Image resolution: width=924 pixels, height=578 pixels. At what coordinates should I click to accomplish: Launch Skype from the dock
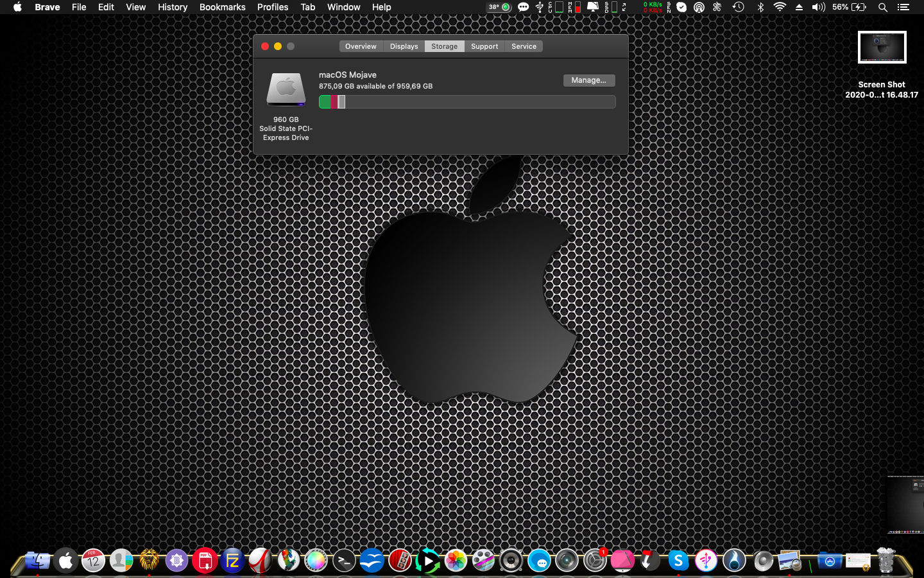click(678, 561)
